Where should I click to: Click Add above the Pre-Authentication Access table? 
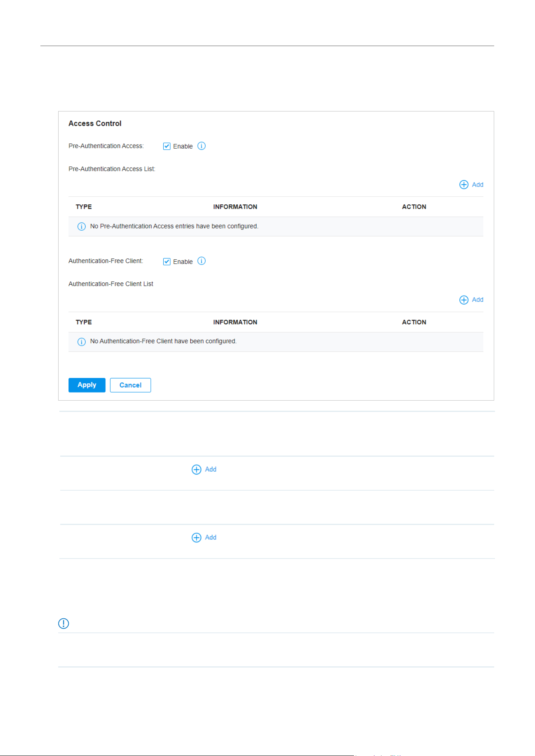[471, 185]
